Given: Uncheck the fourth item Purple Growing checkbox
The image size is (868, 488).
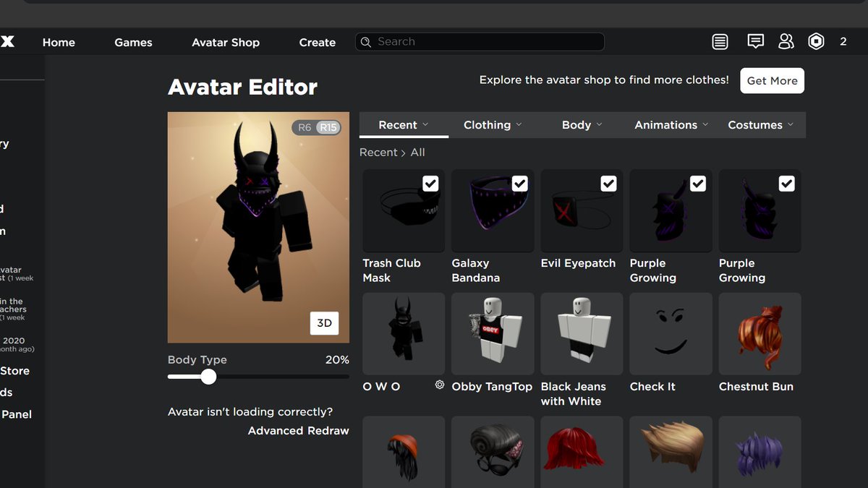Looking at the screenshot, I should coord(697,184).
